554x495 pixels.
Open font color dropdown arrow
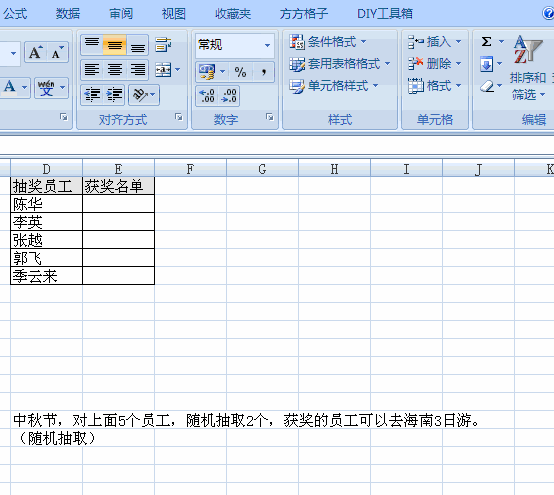pos(24,87)
